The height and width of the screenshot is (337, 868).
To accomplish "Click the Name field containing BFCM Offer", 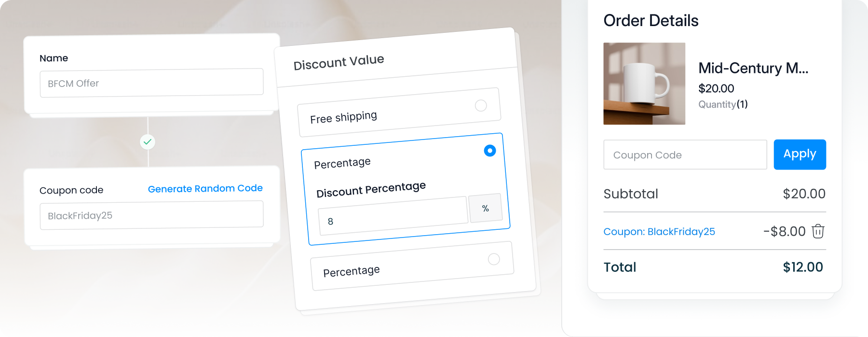I will click(151, 83).
